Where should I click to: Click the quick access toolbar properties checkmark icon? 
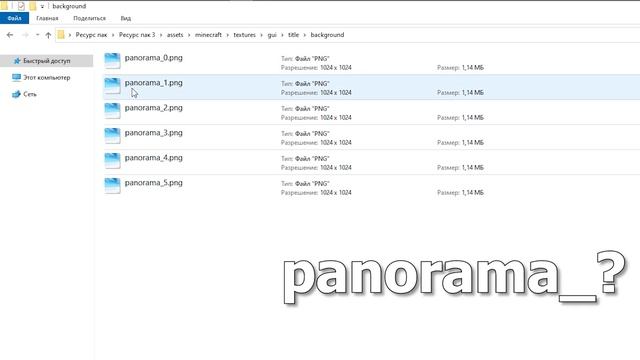click(21, 6)
